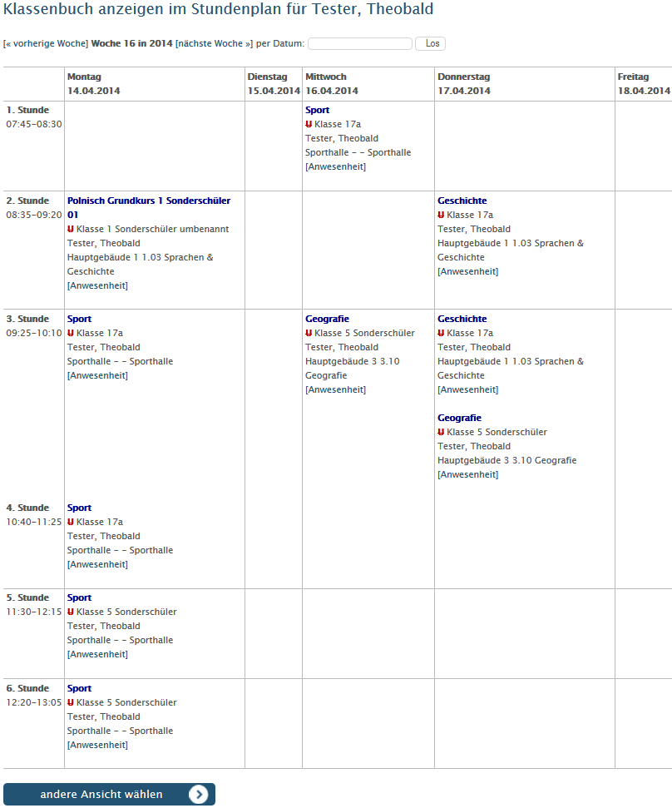
Task: Click red U icon in Wednesday first-hour Sport
Action: pyautogui.click(x=309, y=124)
